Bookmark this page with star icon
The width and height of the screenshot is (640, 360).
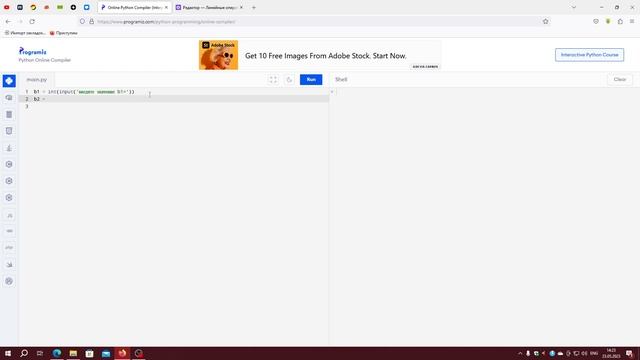[545, 21]
